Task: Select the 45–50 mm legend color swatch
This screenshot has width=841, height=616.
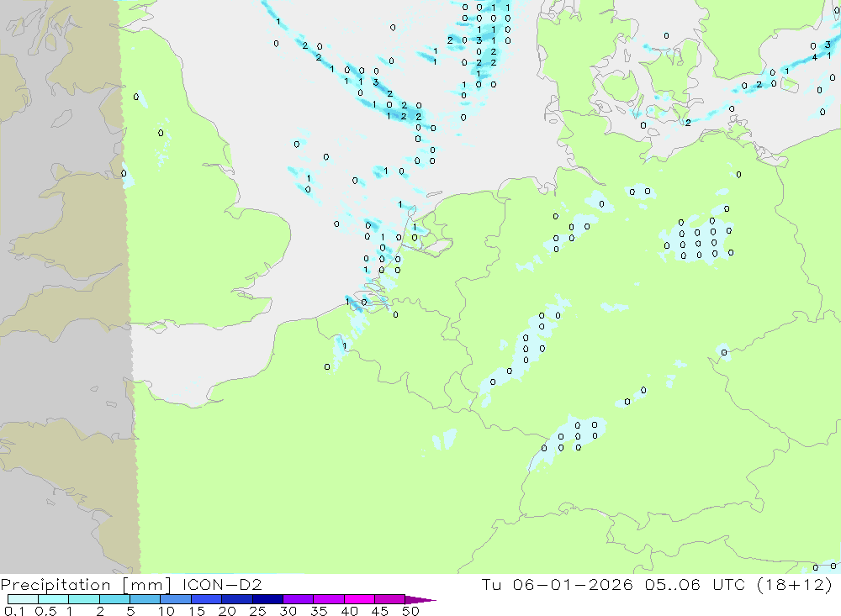Action: [390, 599]
